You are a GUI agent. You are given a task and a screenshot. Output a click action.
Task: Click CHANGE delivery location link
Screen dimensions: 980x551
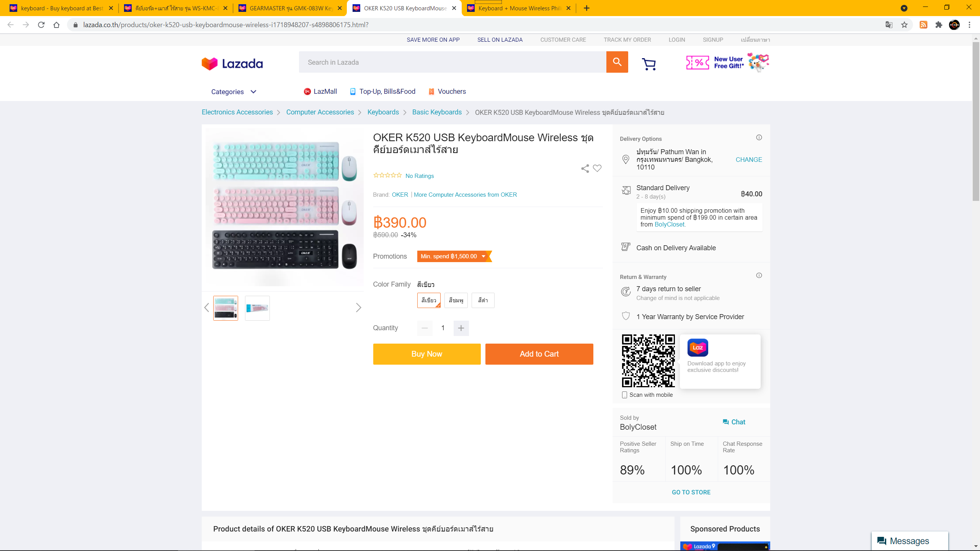click(x=749, y=160)
